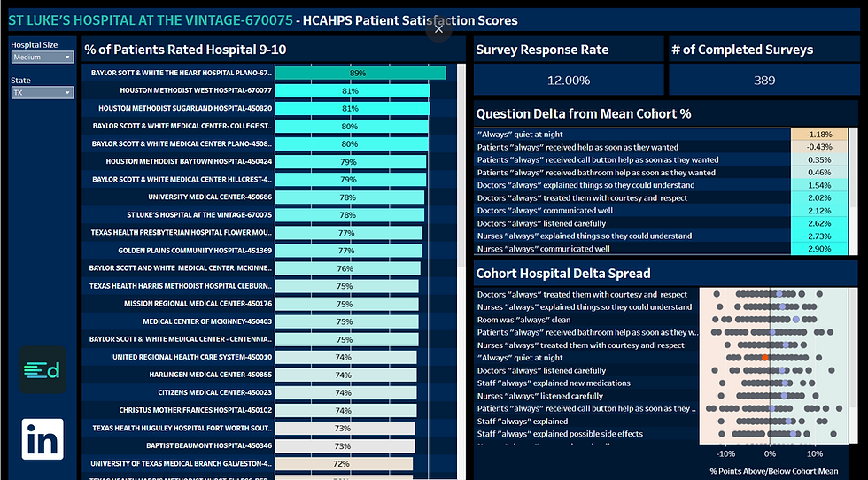This screenshot has width=868, height=480.
Task: Select the Christus Mother Frances Hospital-450102 label
Action: pyautogui.click(x=196, y=410)
